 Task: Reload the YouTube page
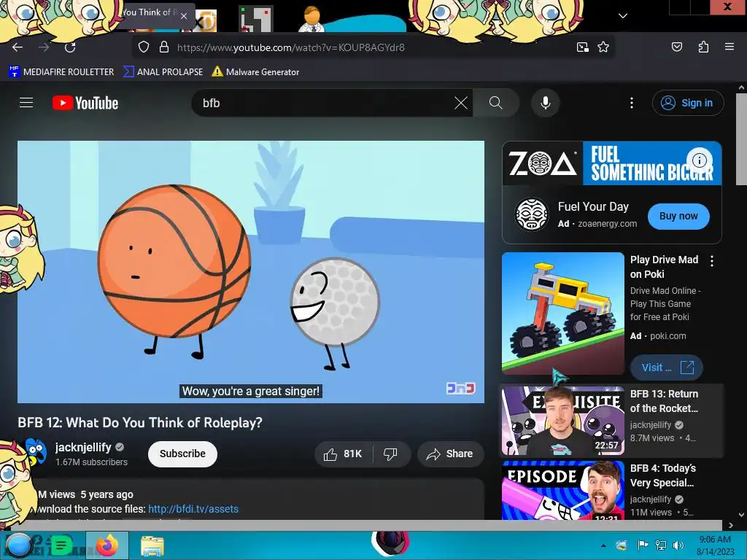(70, 47)
